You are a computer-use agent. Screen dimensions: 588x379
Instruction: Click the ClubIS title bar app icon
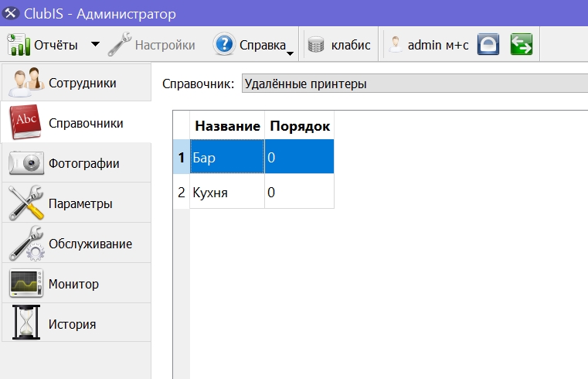coord(11,13)
